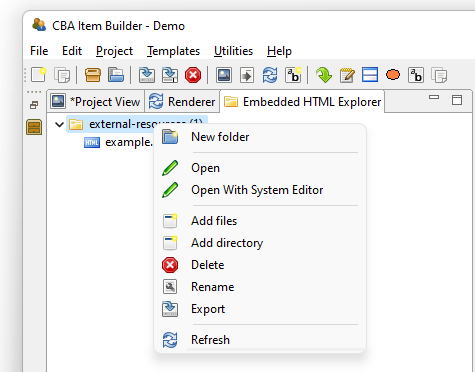Click the notepad with pencil toolbar icon
475x372 pixels.
point(347,75)
